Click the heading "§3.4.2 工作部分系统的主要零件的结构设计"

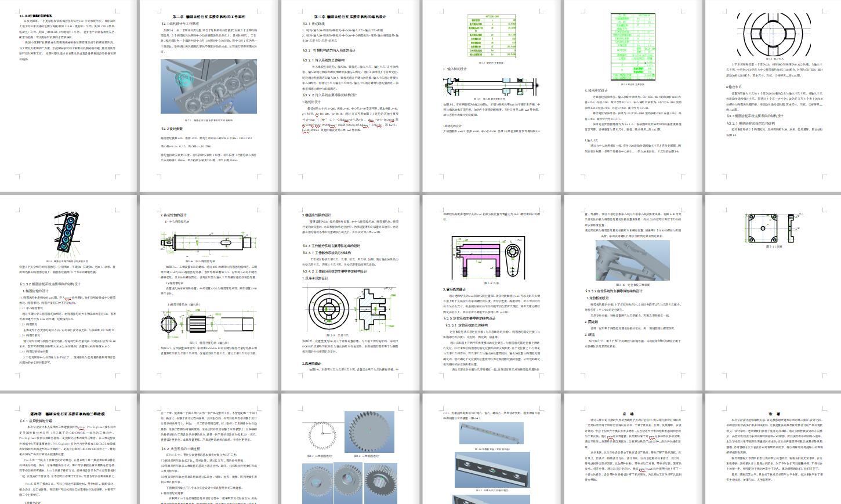coord(333,271)
